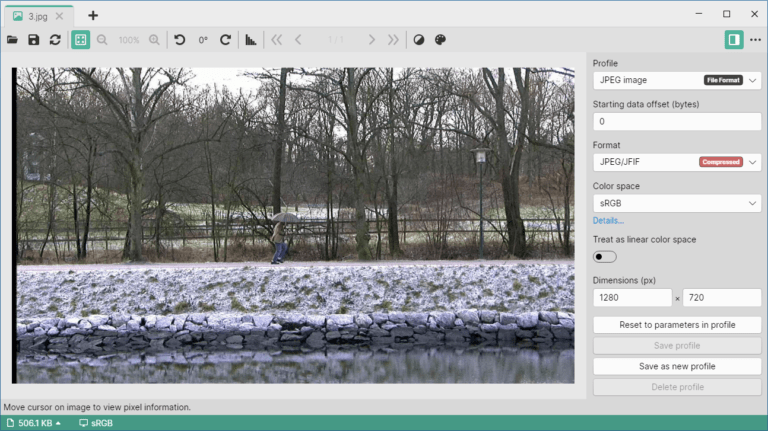Screen dimensions: 768x431
Task: Click the 1/1 frame counter
Action: [336, 40]
